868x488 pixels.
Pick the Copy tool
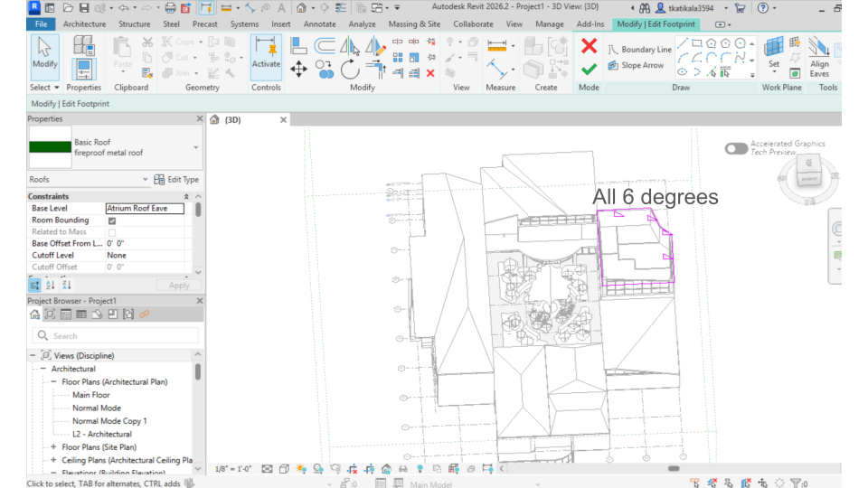click(x=325, y=70)
